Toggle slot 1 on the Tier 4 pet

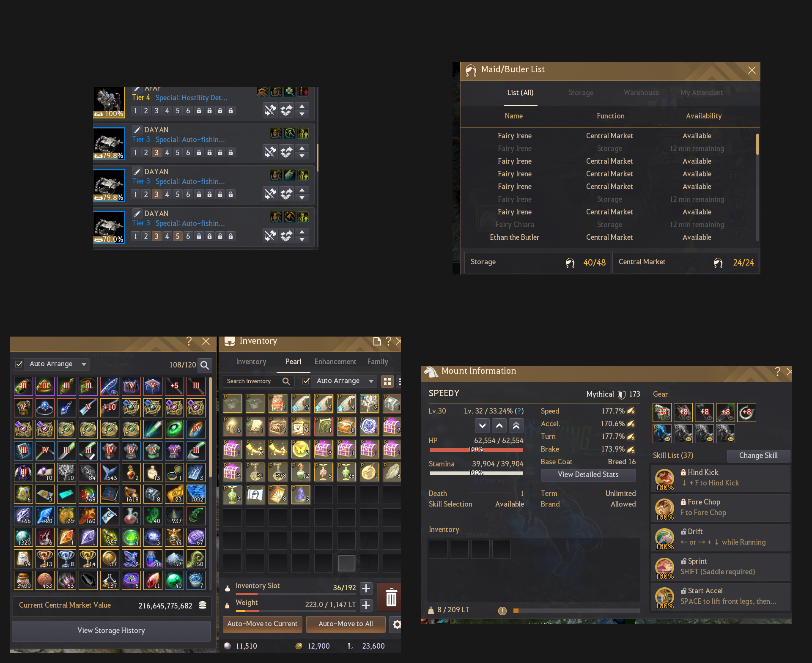tap(135, 111)
